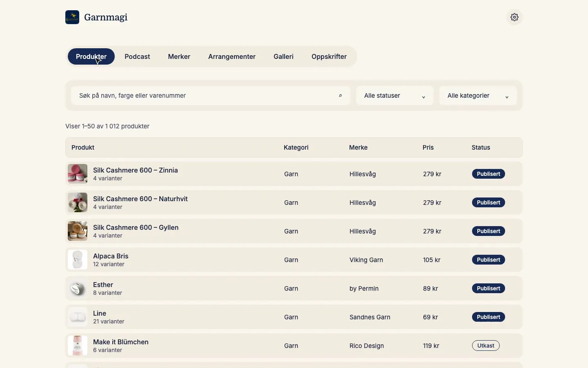Focus the product search field
Viewport: 588px width, 368px height.
click(x=211, y=96)
